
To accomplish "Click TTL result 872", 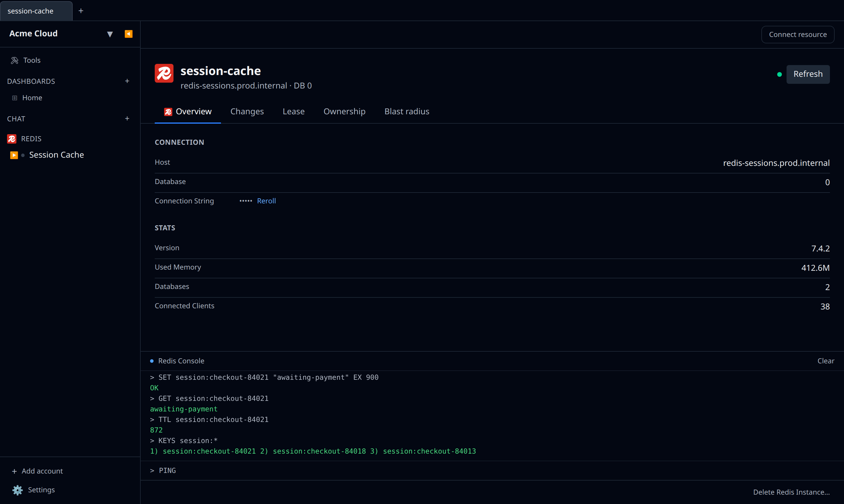I will (x=156, y=430).
